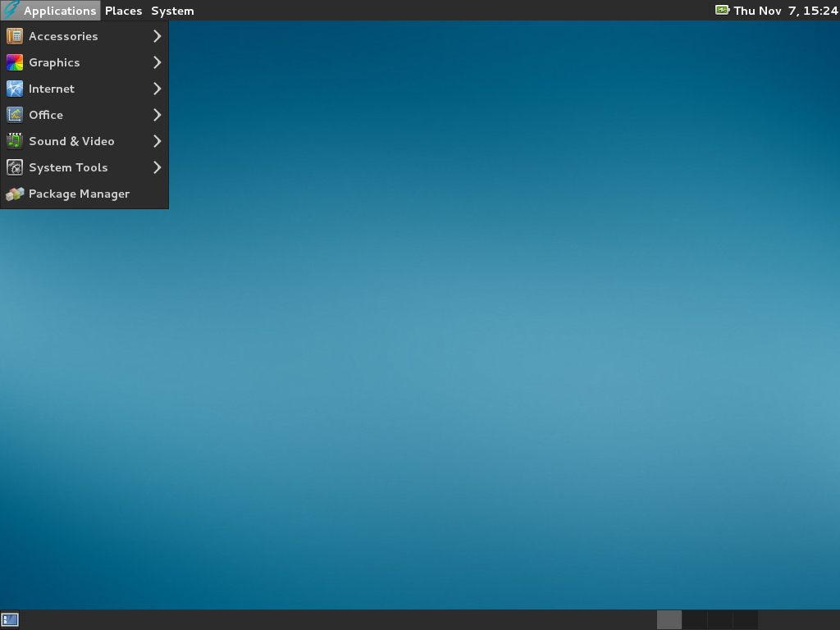Screen dimensions: 840x630
Task: Select the Accessories menu entry
Action: 84,36
